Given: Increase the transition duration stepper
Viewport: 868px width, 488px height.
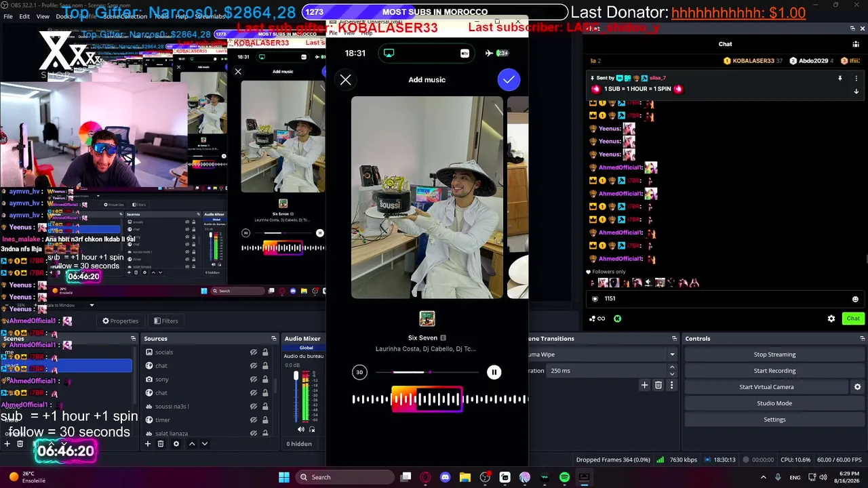Looking at the screenshot, I should click(672, 368).
